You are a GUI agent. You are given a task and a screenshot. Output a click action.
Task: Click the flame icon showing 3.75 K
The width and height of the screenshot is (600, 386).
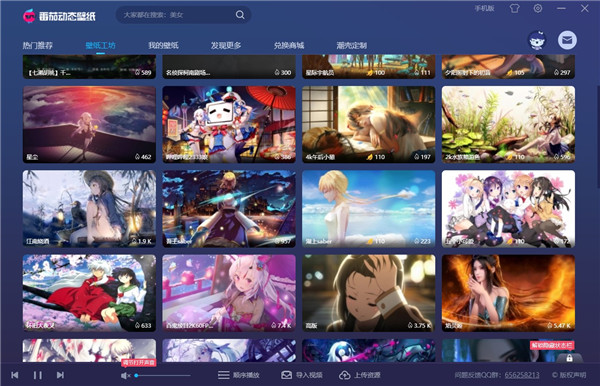click(410, 326)
